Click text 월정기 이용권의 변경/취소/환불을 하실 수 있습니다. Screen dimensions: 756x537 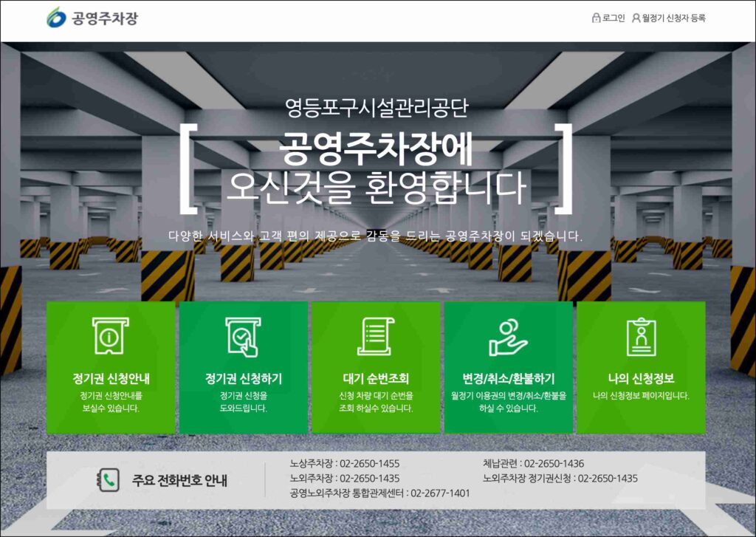[509, 402]
